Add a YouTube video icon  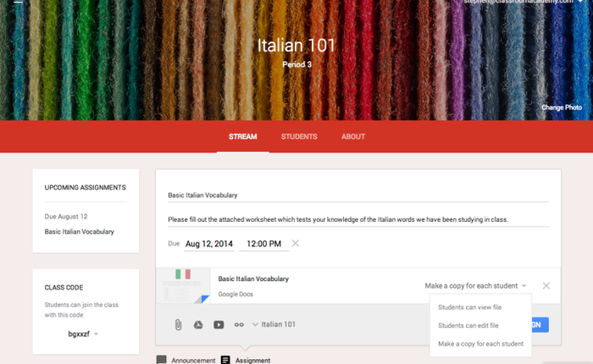[x=219, y=324]
